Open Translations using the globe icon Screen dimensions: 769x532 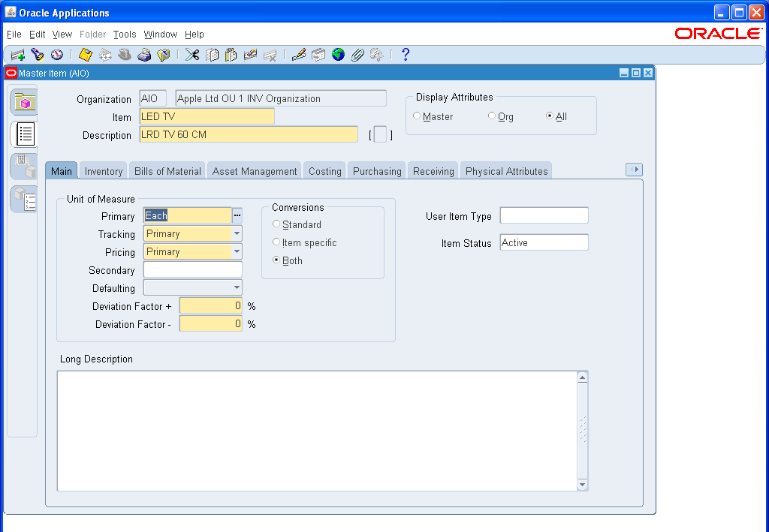(x=339, y=54)
